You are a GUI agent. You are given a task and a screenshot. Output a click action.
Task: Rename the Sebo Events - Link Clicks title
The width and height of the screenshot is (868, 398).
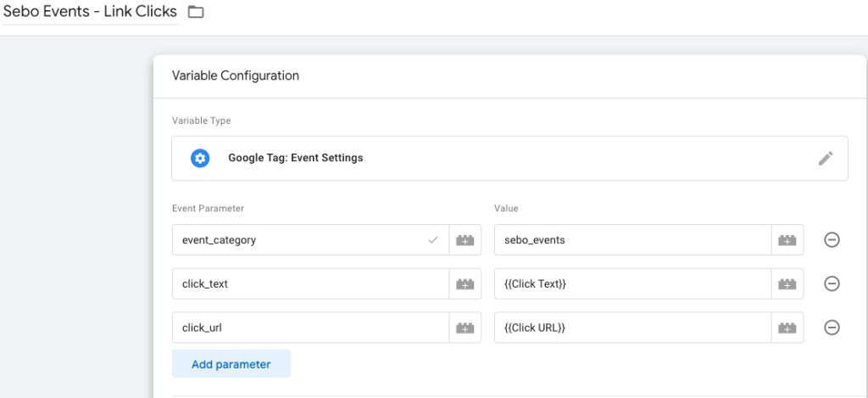click(90, 12)
